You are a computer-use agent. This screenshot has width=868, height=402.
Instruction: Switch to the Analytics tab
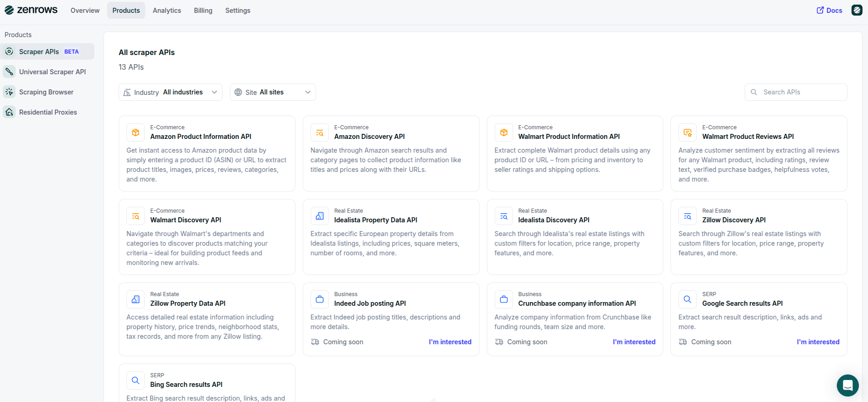(167, 11)
